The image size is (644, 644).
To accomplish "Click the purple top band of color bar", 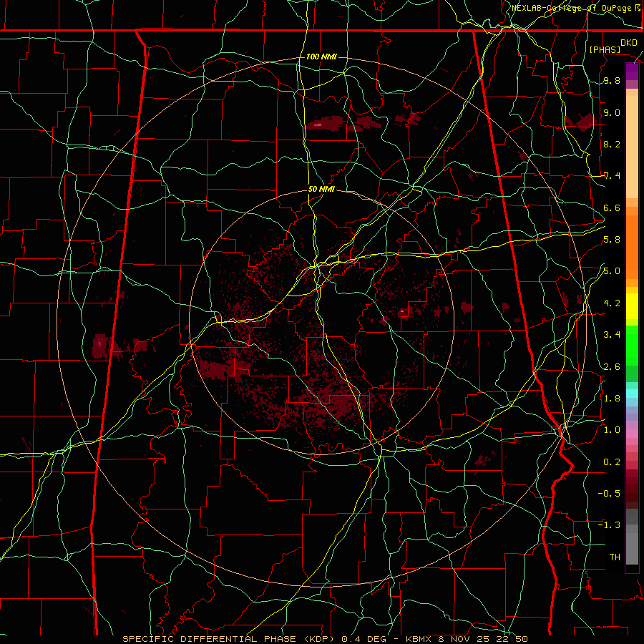I will pos(632,72).
